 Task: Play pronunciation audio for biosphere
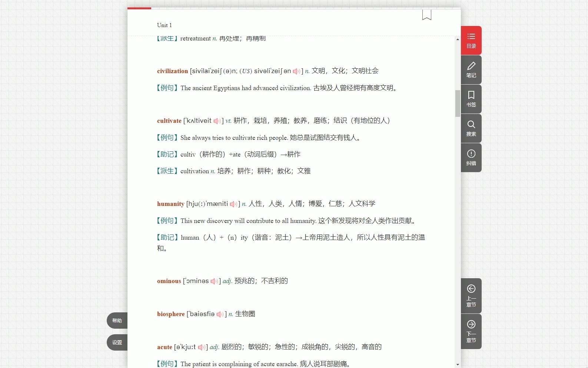pyautogui.click(x=220, y=314)
